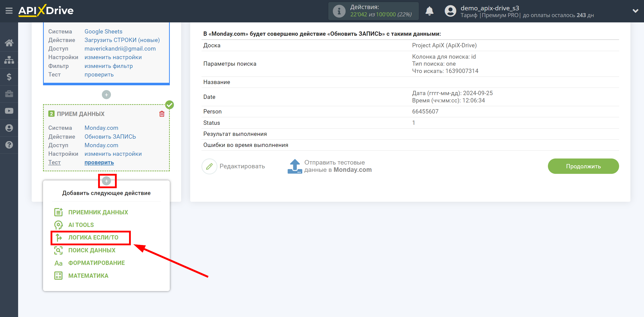The height and width of the screenshot is (317, 644).
Task: Click Person value 66455607
Action: click(425, 111)
